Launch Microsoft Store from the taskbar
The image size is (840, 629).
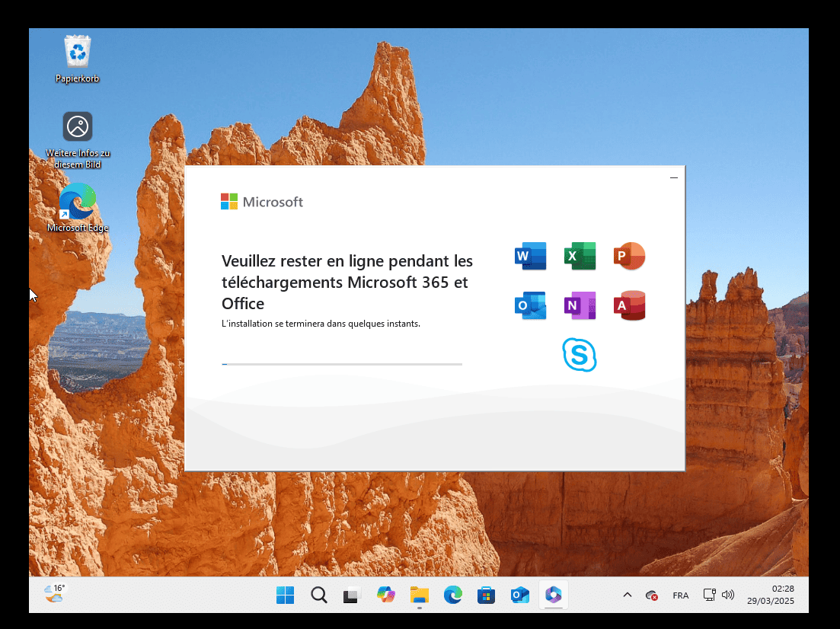(487, 595)
